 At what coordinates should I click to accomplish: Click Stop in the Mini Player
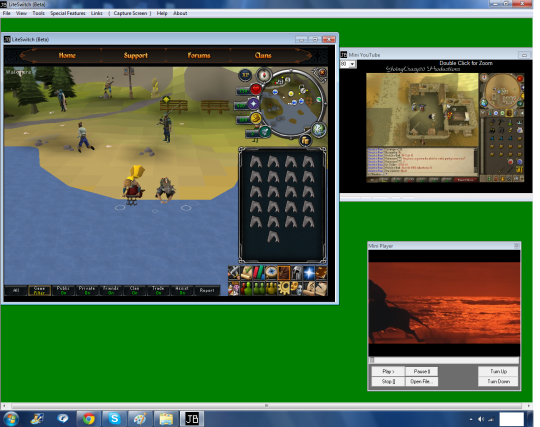tap(388, 381)
